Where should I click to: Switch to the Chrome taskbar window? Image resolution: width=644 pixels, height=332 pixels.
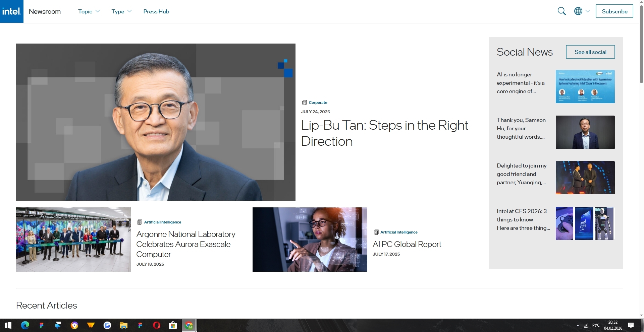tap(190, 325)
